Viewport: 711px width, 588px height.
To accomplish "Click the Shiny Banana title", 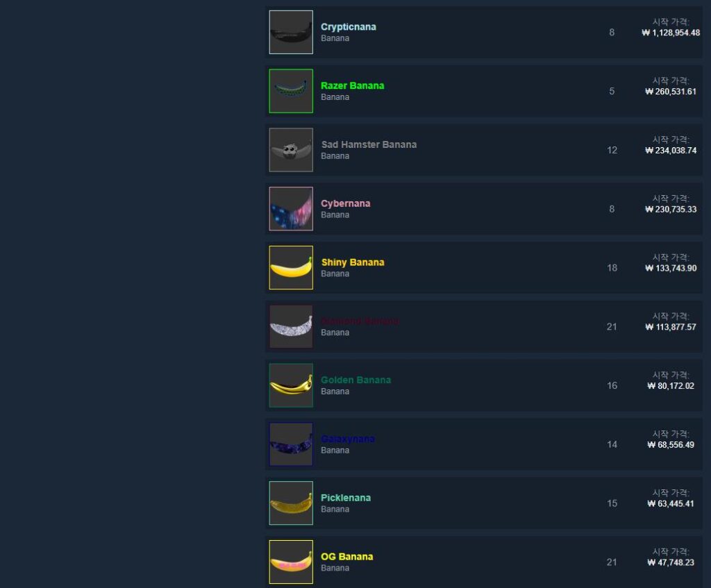I will (x=352, y=262).
